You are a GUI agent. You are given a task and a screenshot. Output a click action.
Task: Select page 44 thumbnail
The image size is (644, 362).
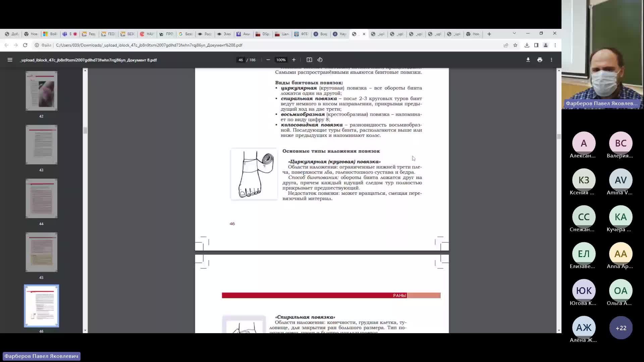42,198
